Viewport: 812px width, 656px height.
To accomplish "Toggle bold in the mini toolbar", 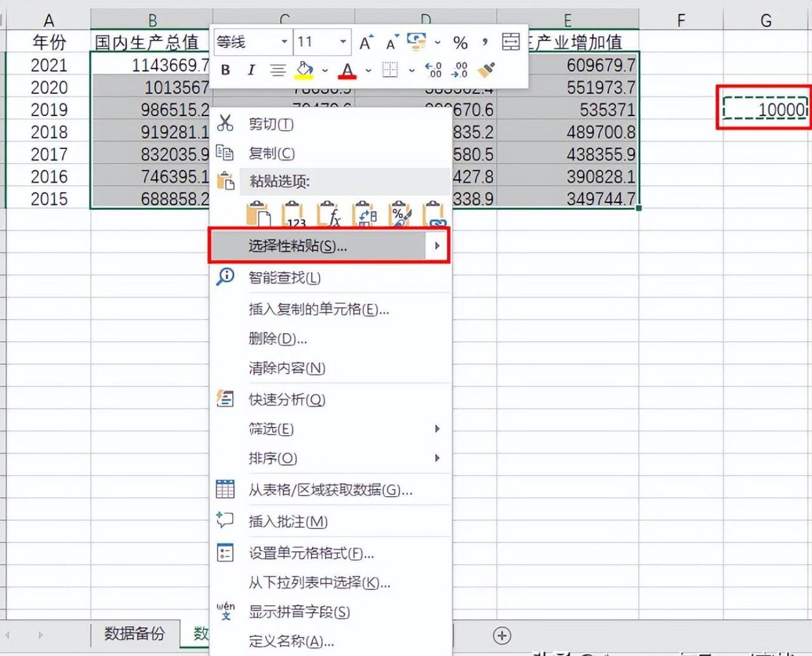I will [225, 70].
